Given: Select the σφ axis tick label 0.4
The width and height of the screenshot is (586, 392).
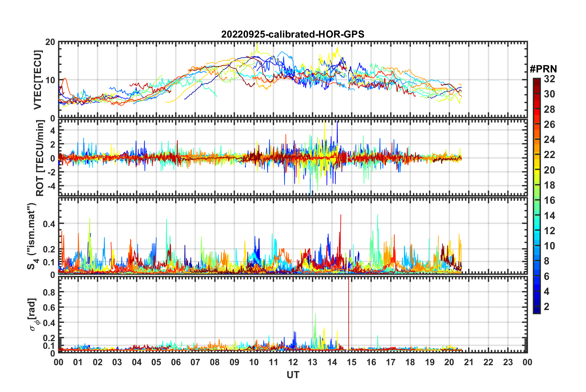Looking at the screenshot, I should click(49, 323).
